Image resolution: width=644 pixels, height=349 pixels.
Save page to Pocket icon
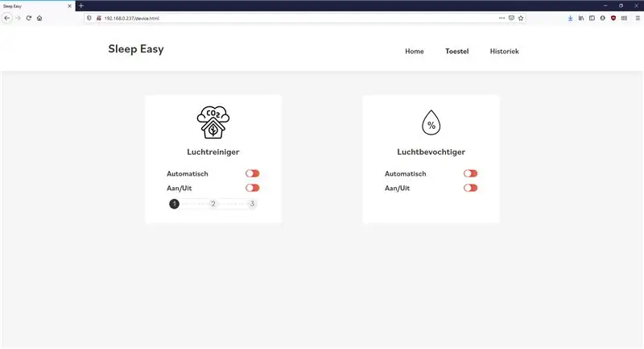(x=511, y=18)
